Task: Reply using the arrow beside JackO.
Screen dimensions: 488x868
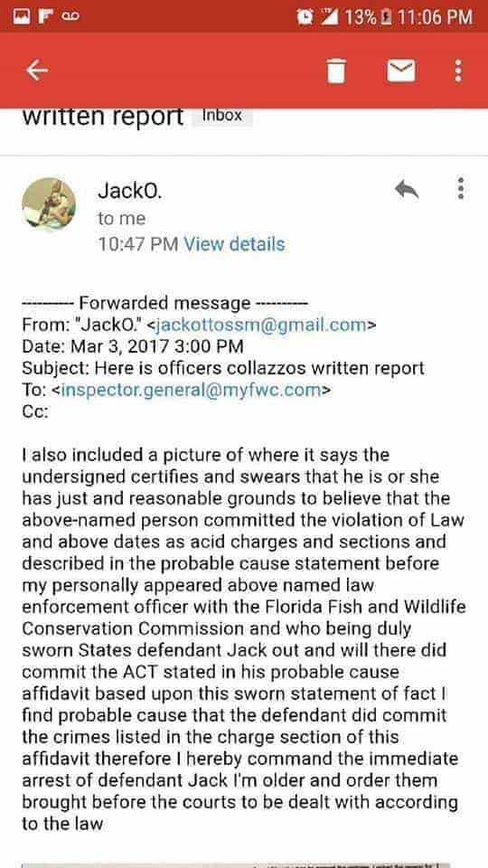Action: point(407,190)
